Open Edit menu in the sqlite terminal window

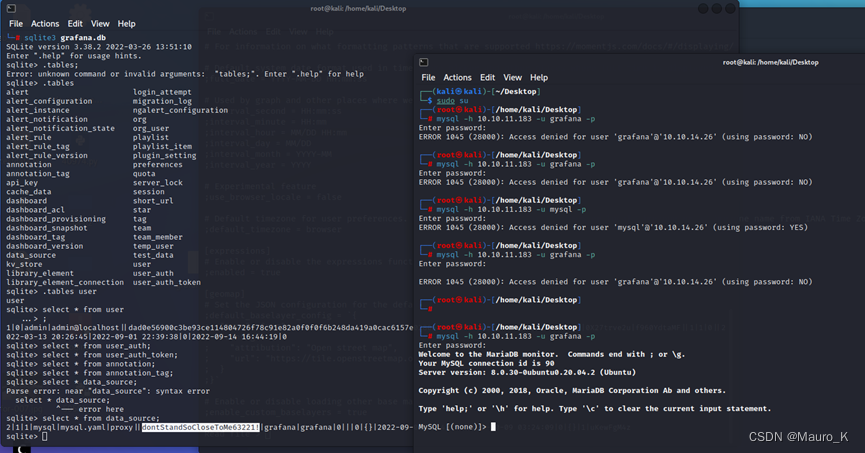(x=75, y=24)
